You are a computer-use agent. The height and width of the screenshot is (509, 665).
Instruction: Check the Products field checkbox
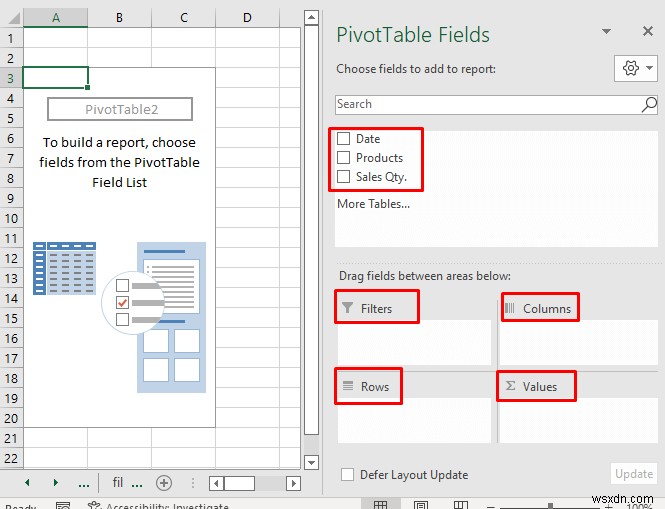pyautogui.click(x=343, y=157)
